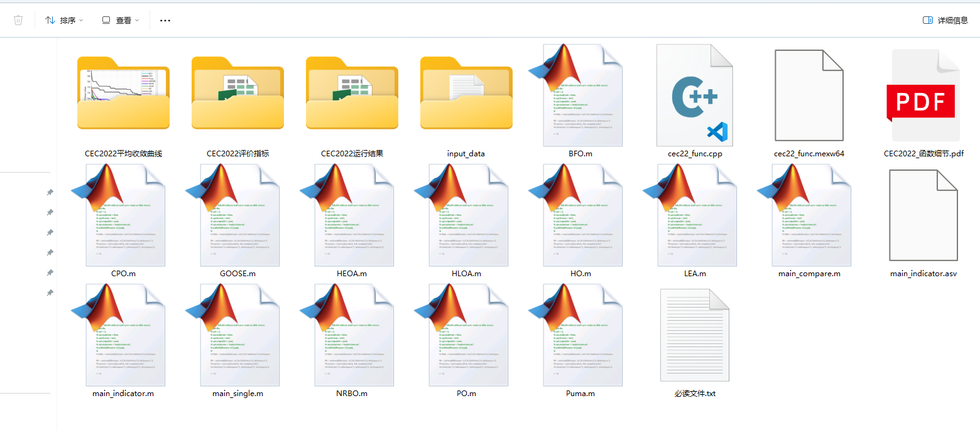Screen dimensions: 980x430
Task: Click the CEC2022运行结果 folder name
Action: 352,153
